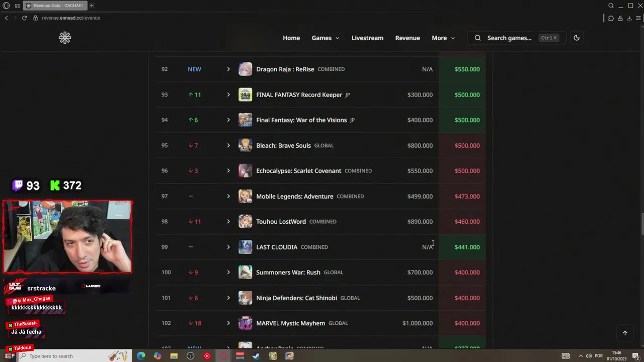Open a new browser tab
This screenshot has height=362, width=644.
coord(92,6)
